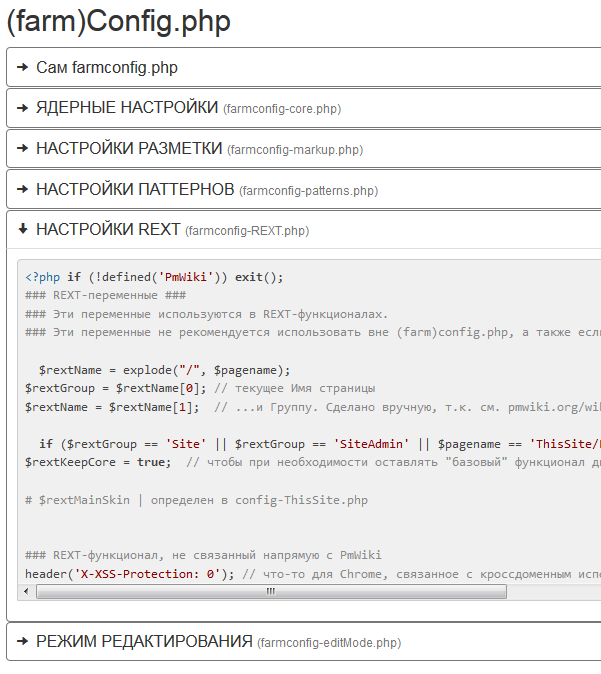
Task: Click the horizontal scrollbar thumb of the code block
Action: (271, 591)
